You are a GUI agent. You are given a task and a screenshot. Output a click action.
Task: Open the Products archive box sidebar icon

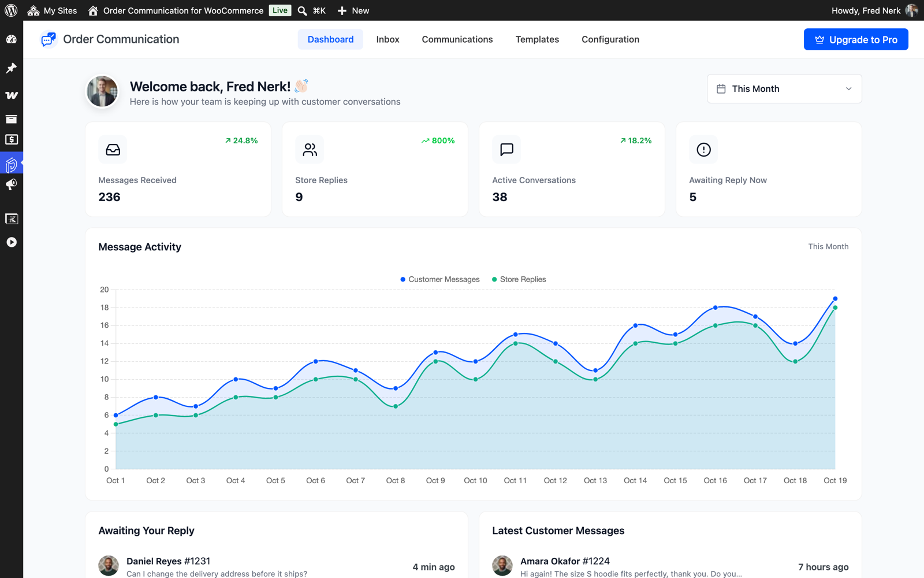tap(12, 119)
